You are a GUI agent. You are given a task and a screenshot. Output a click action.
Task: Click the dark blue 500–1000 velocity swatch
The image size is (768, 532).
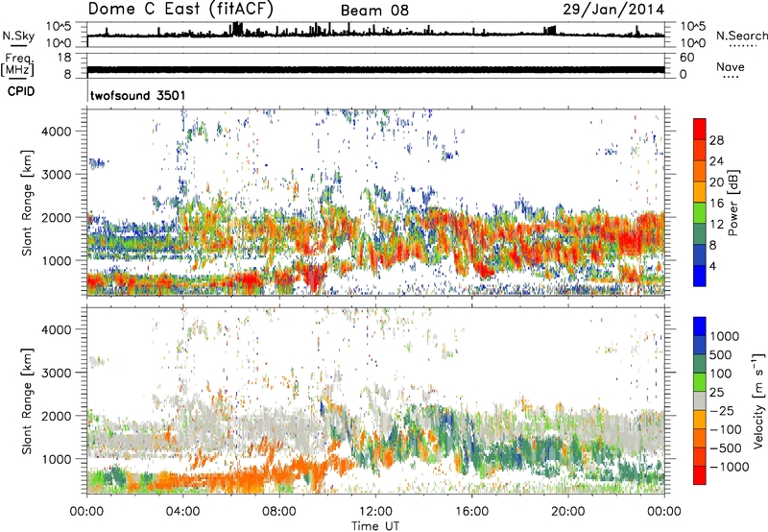[700, 346]
